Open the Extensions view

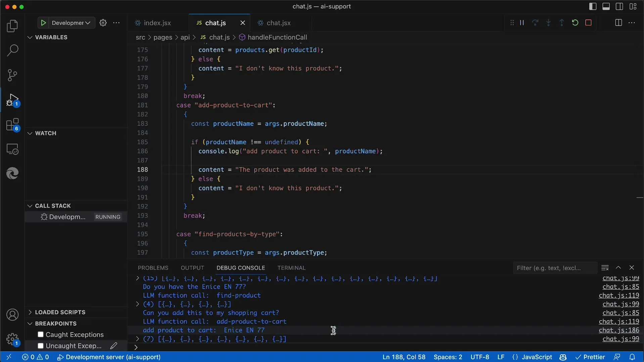point(12,125)
